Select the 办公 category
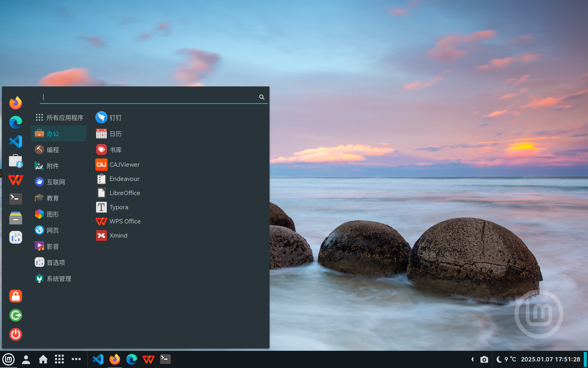588x368 pixels. click(x=59, y=134)
